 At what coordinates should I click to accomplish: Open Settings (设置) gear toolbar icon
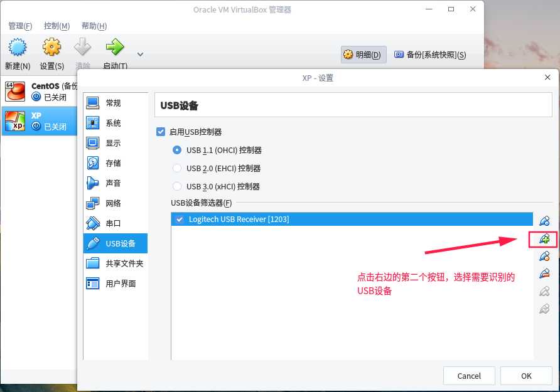[51, 48]
